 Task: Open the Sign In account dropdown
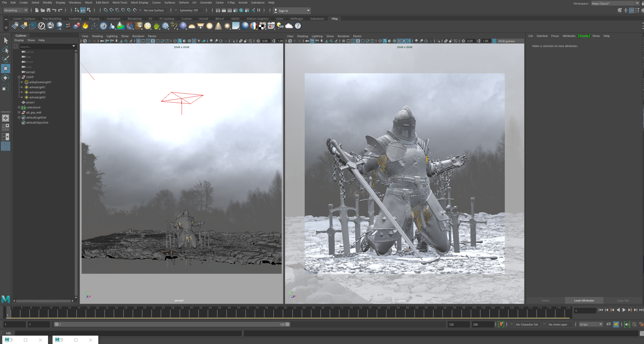point(292,11)
